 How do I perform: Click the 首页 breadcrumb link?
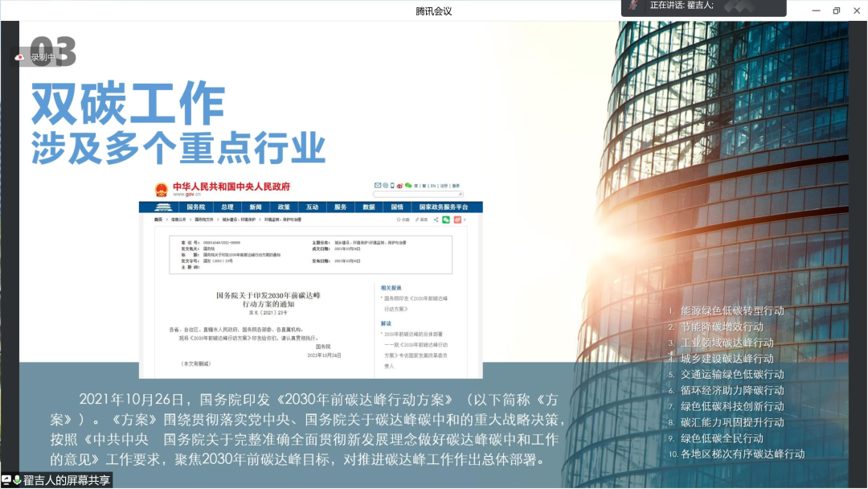pyautogui.click(x=159, y=220)
